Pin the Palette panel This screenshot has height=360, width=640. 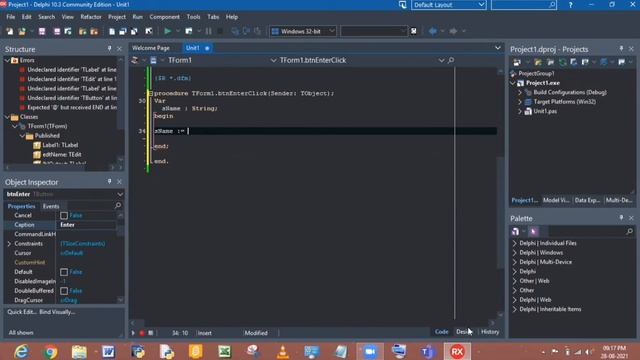click(621, 218)
